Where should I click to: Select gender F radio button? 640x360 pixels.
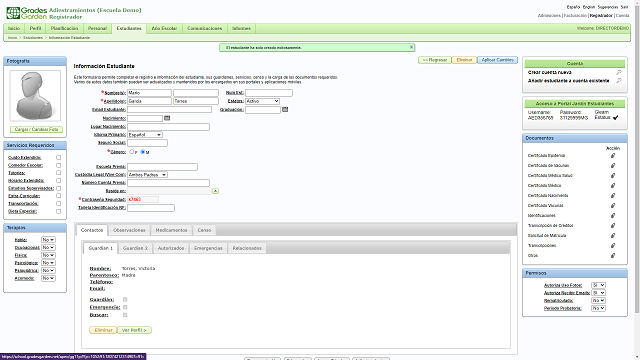[x=131, y=152]
